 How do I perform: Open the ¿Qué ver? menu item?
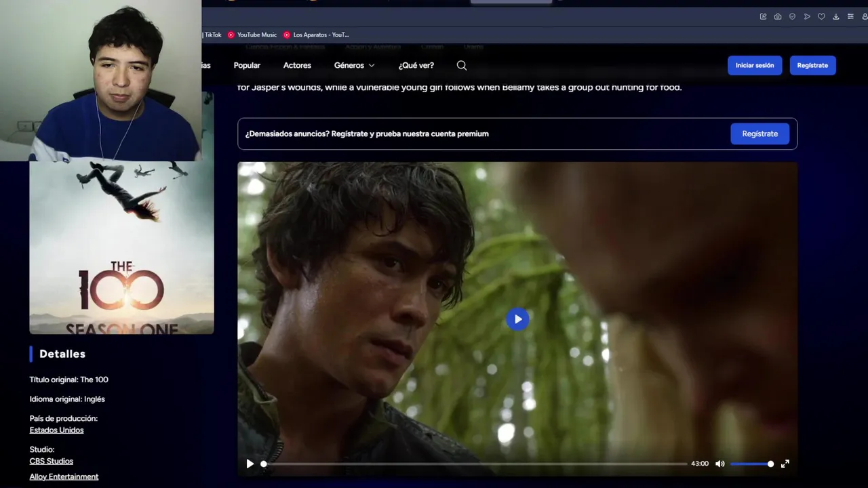click(x=416, y=66)
